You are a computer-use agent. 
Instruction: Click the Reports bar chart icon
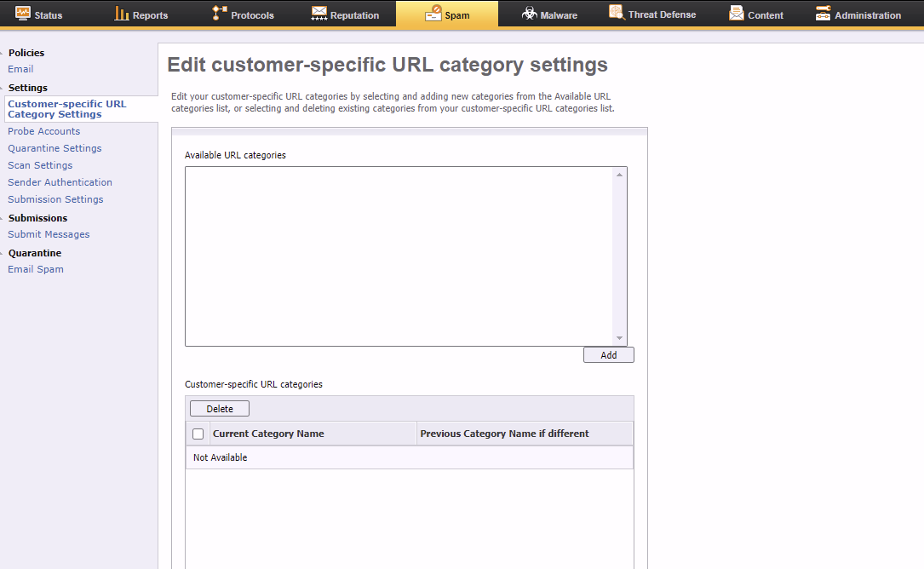pyautogui.click(x=122, y=14)
